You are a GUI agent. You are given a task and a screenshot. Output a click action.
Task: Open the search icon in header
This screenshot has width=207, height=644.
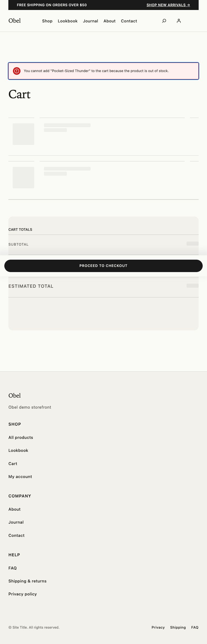click(164, 21)
